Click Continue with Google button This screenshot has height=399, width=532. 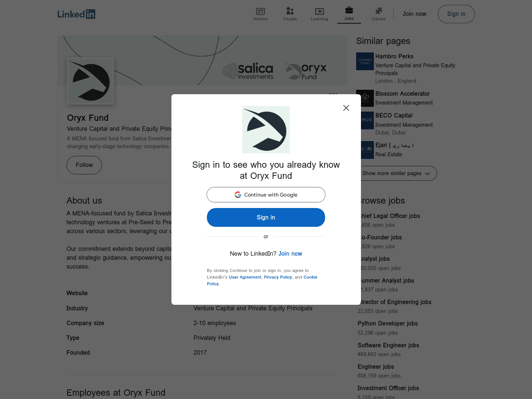click(x=266, y=195)
